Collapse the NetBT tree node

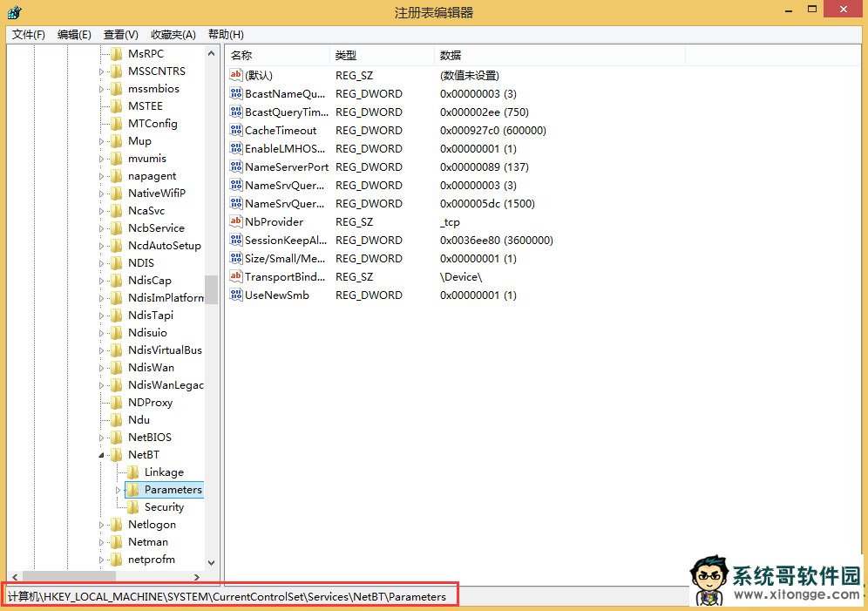(101, 455)
